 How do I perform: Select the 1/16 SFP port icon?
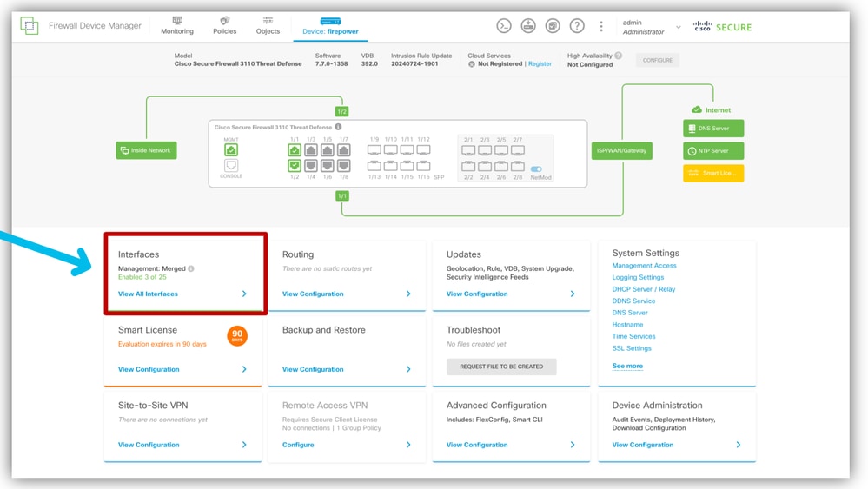pos(423,165)
